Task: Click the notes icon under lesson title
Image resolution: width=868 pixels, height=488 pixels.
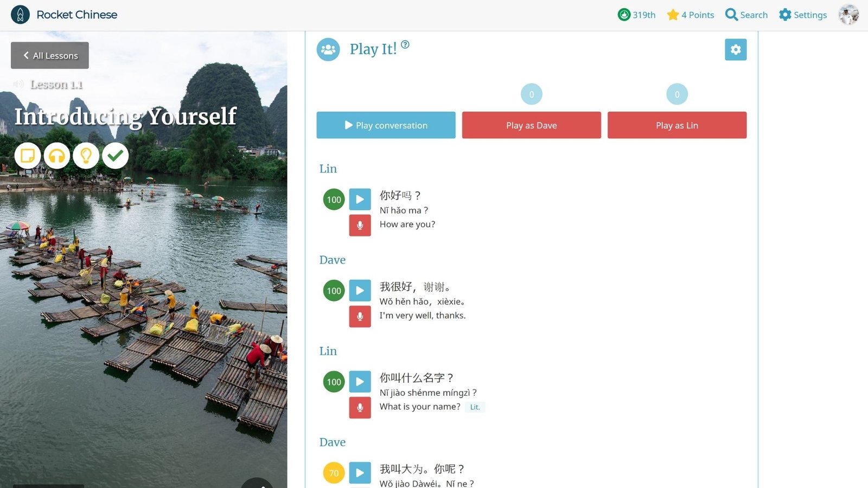Action: (28, 156)
